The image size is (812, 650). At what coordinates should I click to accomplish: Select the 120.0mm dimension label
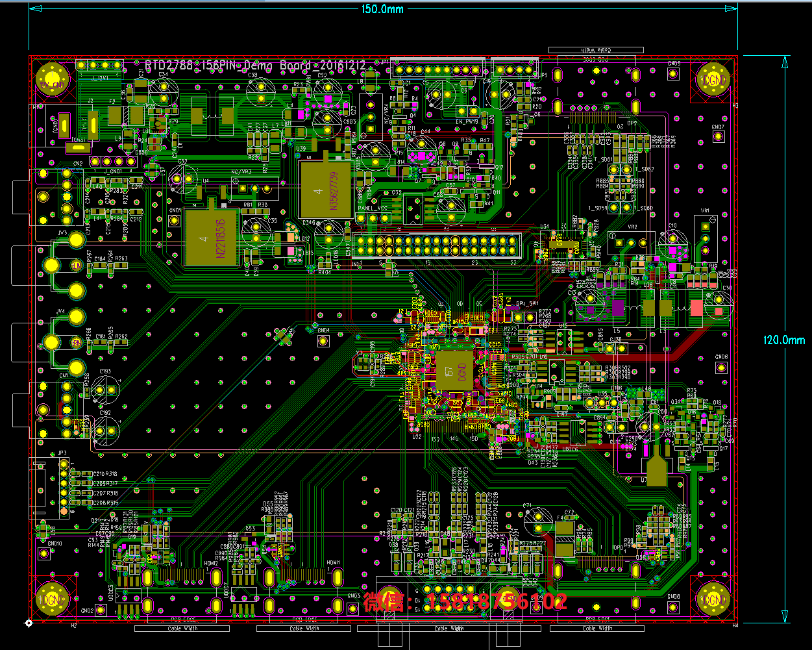pyautogui.click(x=783, y=340)
